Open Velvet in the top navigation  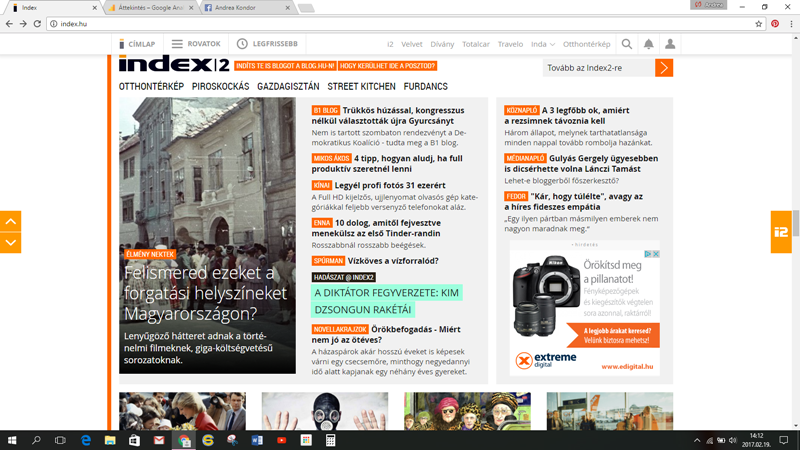(x=412, y=44)
